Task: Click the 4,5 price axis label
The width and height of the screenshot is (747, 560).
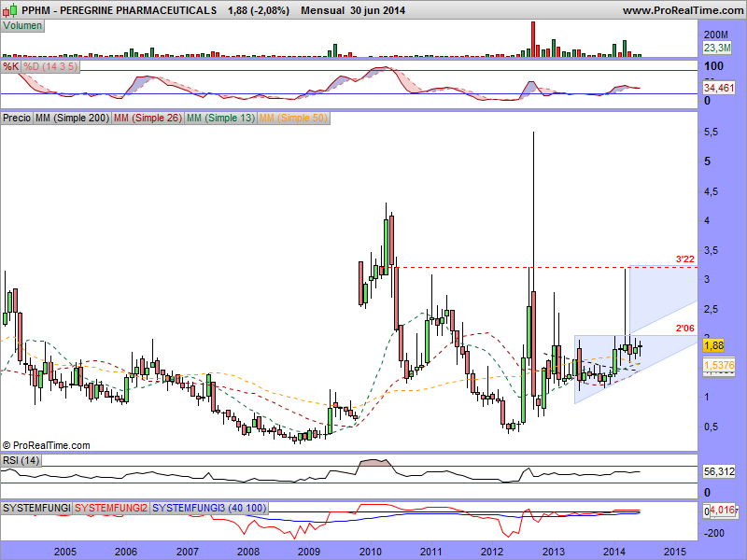Action: [712, 191]
